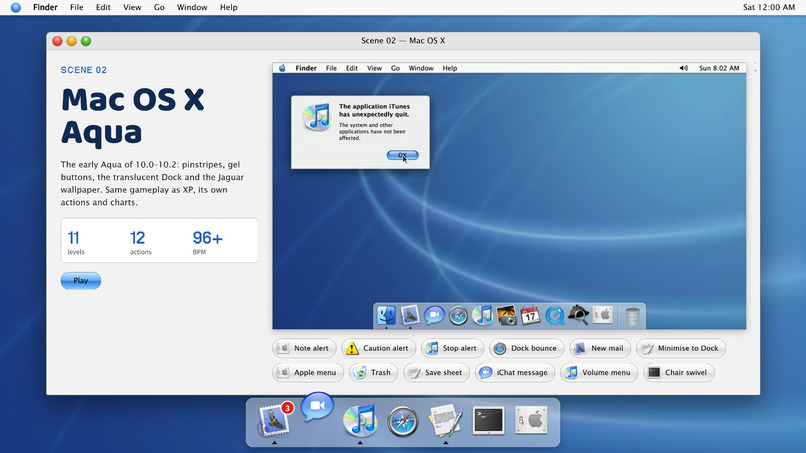Open Go menu in top menu bar

(x=159, y=7)
